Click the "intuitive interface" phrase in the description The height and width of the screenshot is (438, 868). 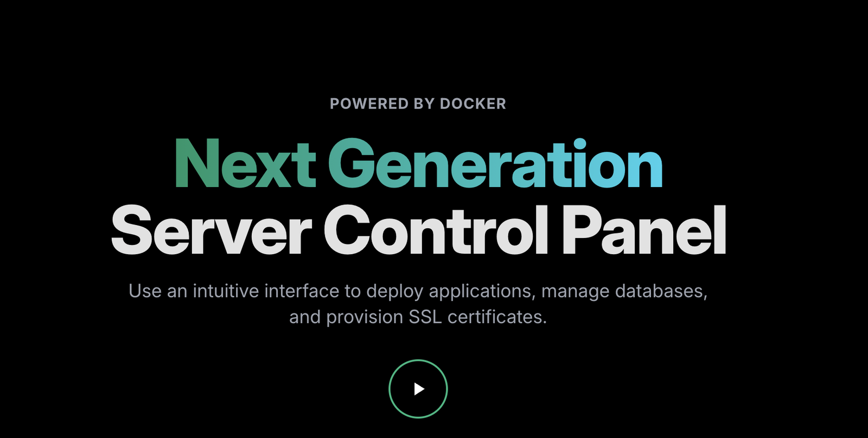coord(266,291)
